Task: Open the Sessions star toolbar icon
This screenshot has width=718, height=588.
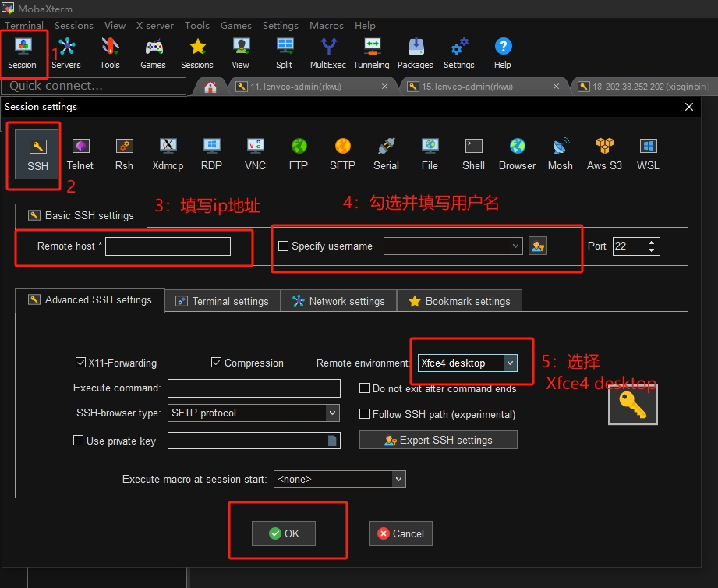Action: tap(197, 53)
